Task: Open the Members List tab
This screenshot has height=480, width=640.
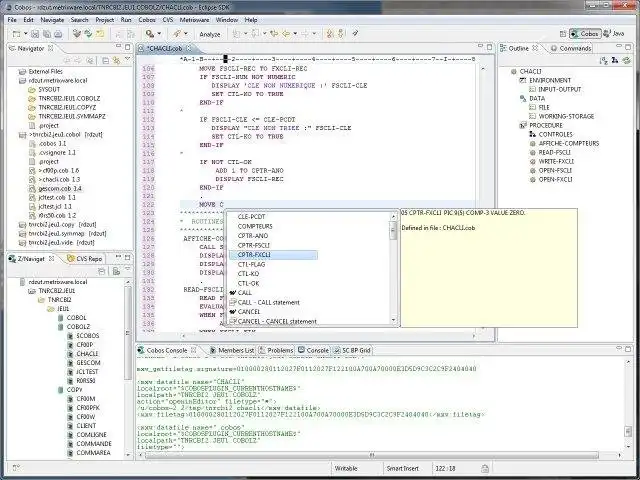Action: pyautogui.click(x=235, y=350)
